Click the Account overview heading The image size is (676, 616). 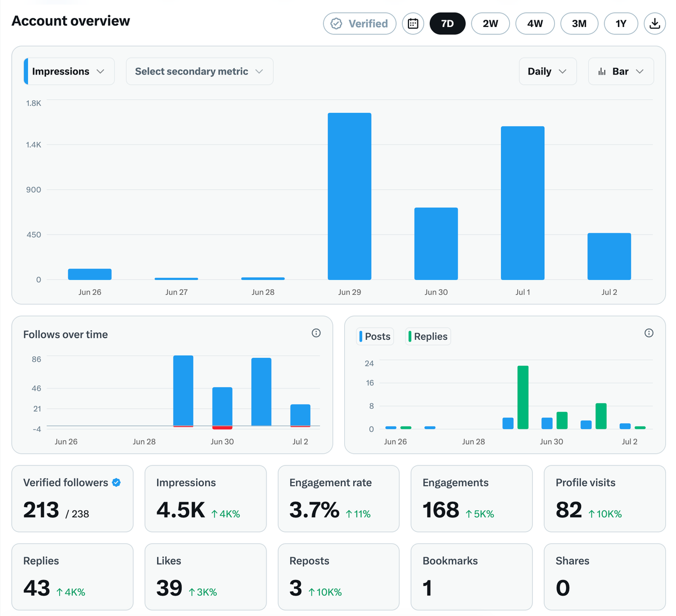pyautogui.click(x=71, y=21)
